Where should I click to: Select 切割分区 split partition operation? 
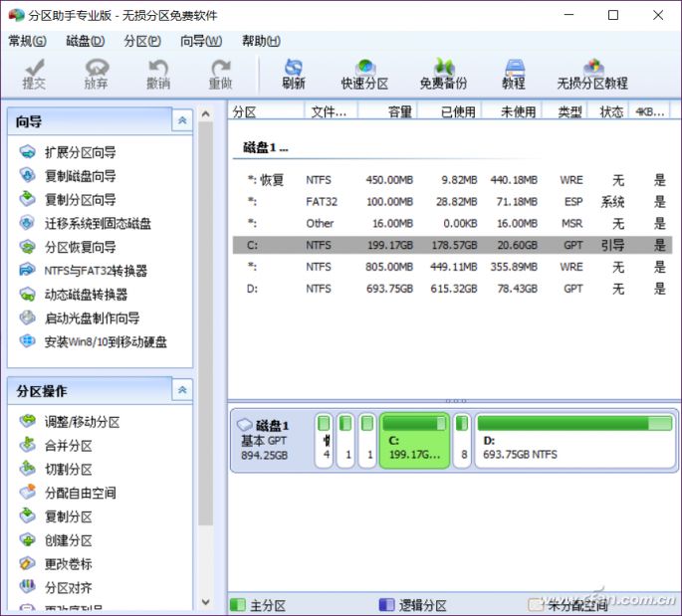[68, 470]
